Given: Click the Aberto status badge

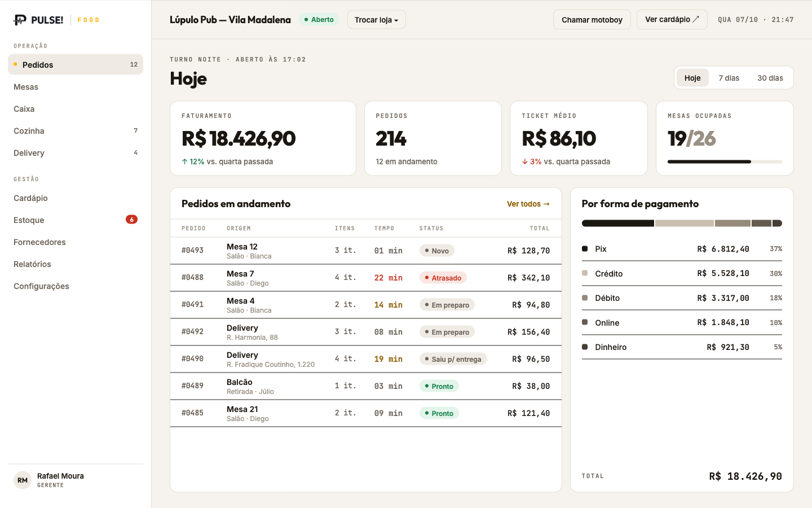Looking at the screenshot, I should pyautogui.click(x=319, y=20).
